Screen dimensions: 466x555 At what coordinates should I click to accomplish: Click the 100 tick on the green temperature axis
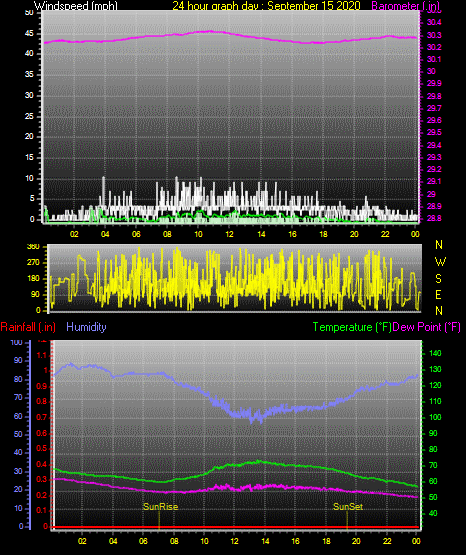(x=435, y=417)
